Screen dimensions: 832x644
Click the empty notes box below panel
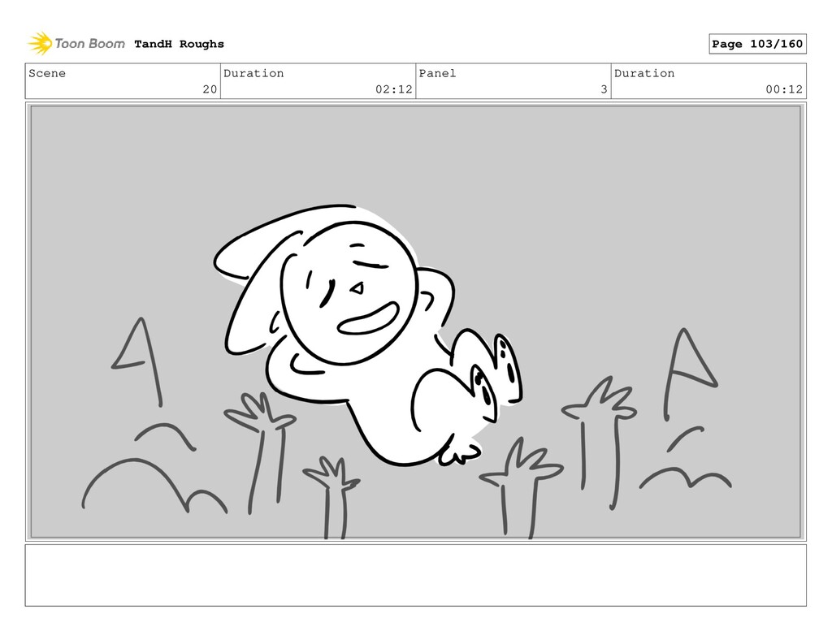click(x=415, y=575)
